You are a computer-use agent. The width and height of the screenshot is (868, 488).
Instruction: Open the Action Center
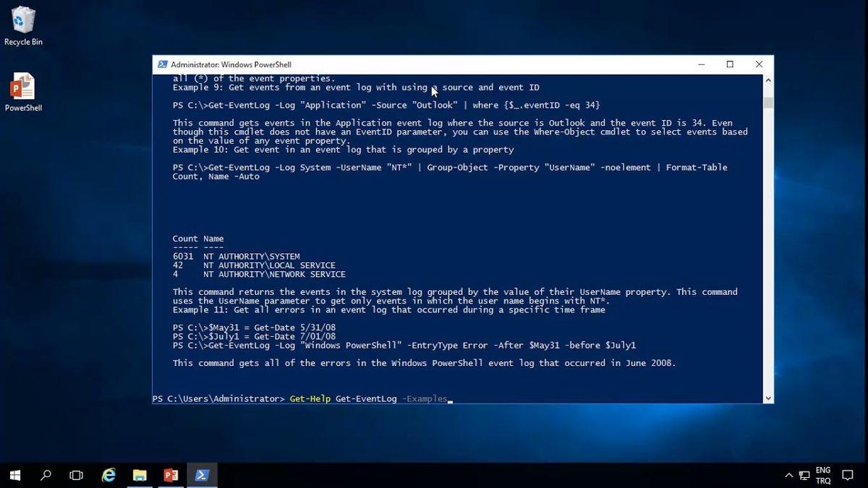(x=848, y=476)
